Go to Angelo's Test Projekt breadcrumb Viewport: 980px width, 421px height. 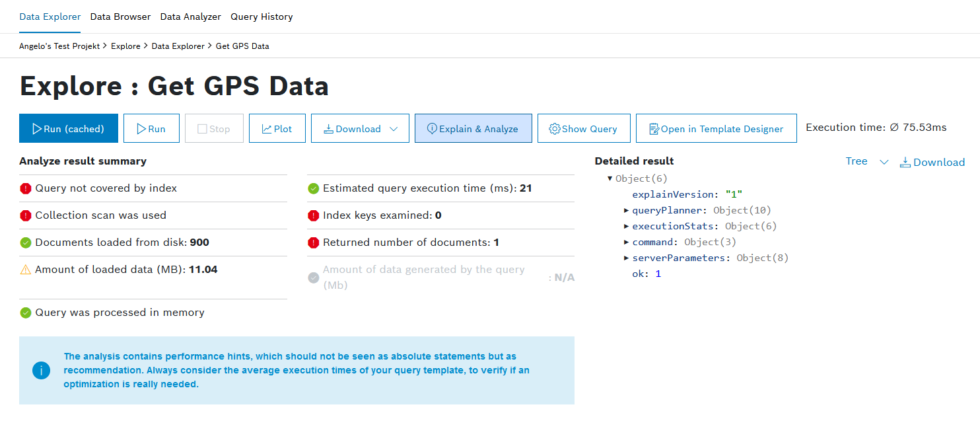(59, 46)
